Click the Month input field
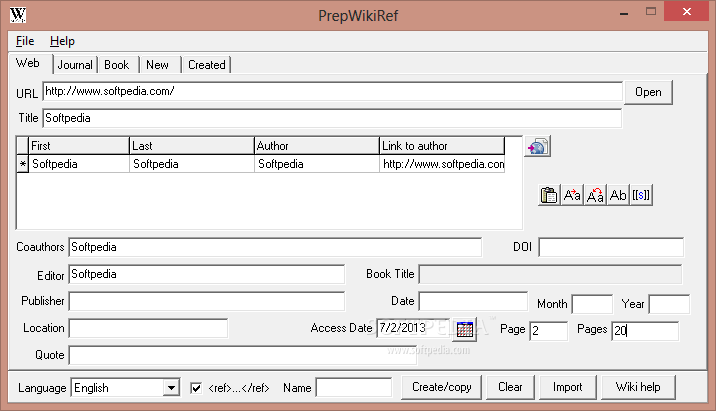Viewport: 716px width, 411px height. tap(592, 305)
